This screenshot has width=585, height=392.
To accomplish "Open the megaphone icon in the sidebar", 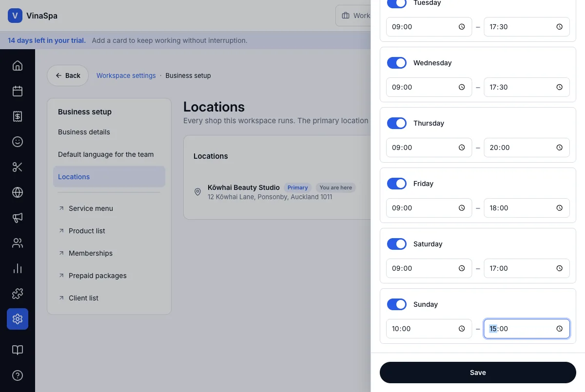I will [x=18, y=218].
